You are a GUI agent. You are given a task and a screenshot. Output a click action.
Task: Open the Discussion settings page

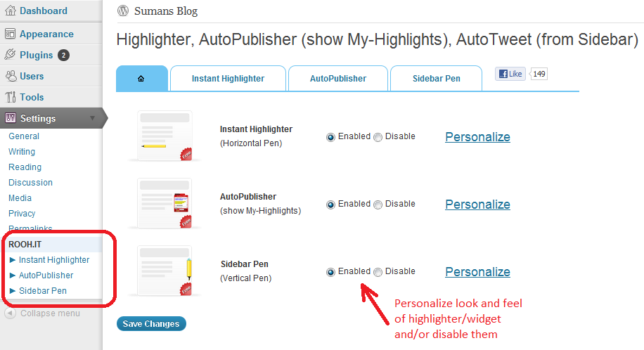tap(30, 183)
